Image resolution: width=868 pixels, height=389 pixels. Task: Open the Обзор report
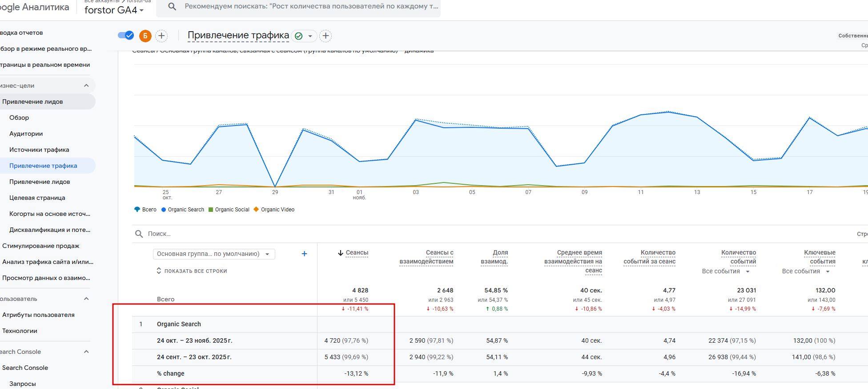[x=19, y=118]
